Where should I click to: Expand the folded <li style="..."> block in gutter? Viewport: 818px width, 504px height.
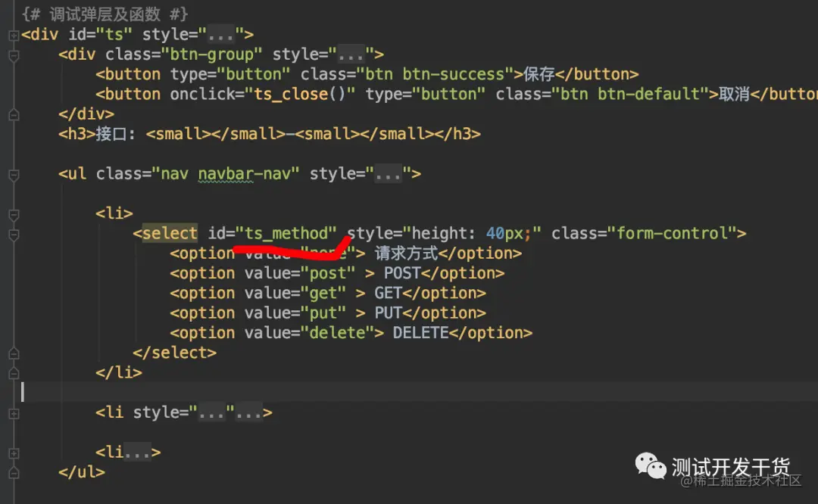(14, 414)
